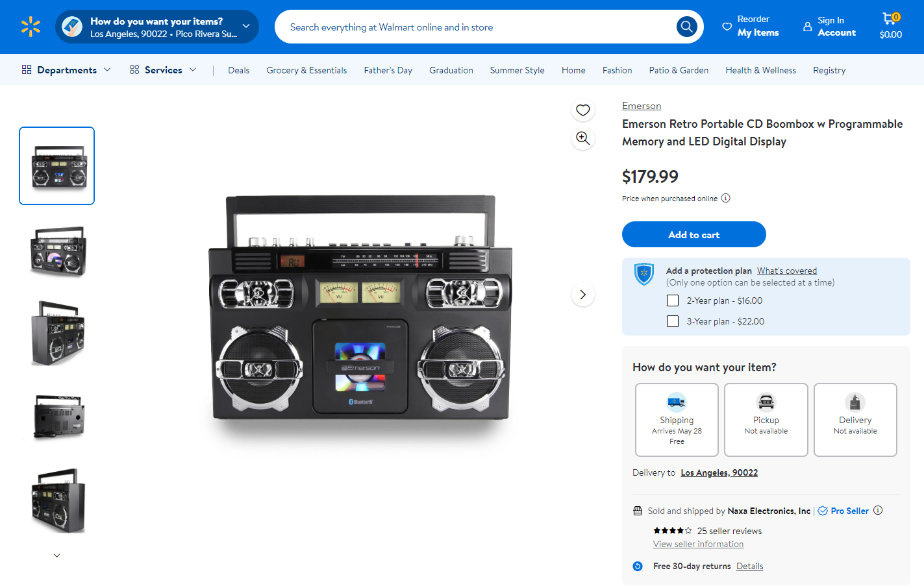Open Patio & Garden category
The image size is (924, 588).
point(679,70)
